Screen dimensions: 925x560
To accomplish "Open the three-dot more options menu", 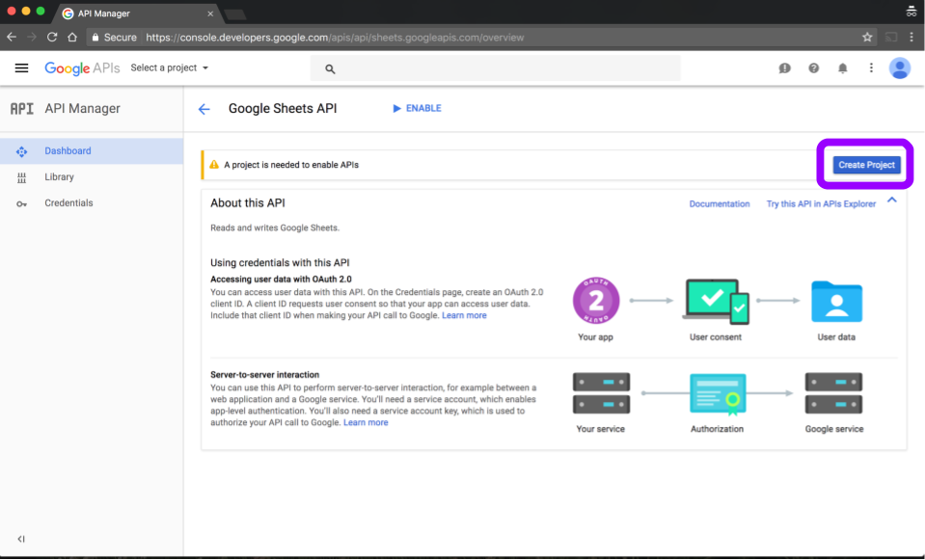I will (871, 68).
